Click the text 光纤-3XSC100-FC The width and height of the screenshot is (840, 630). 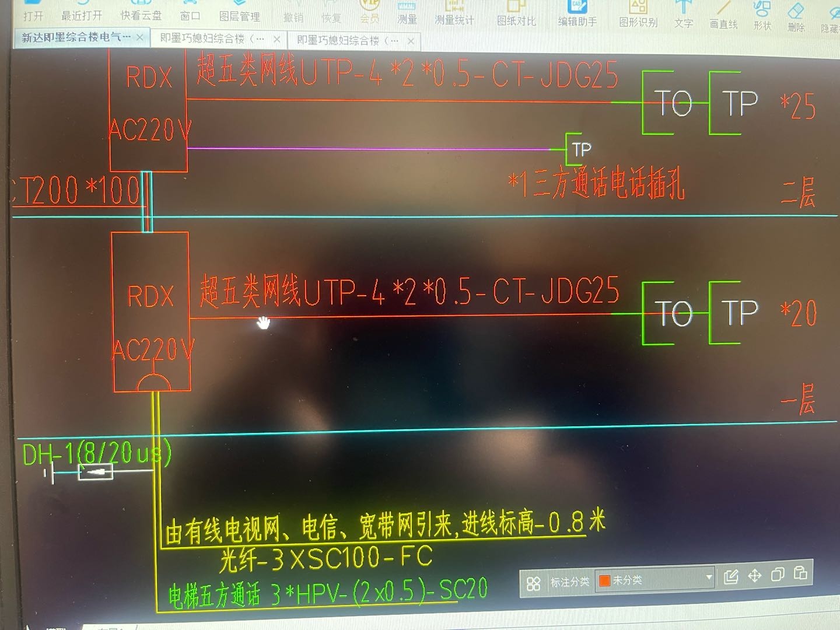tap(326, 559)
